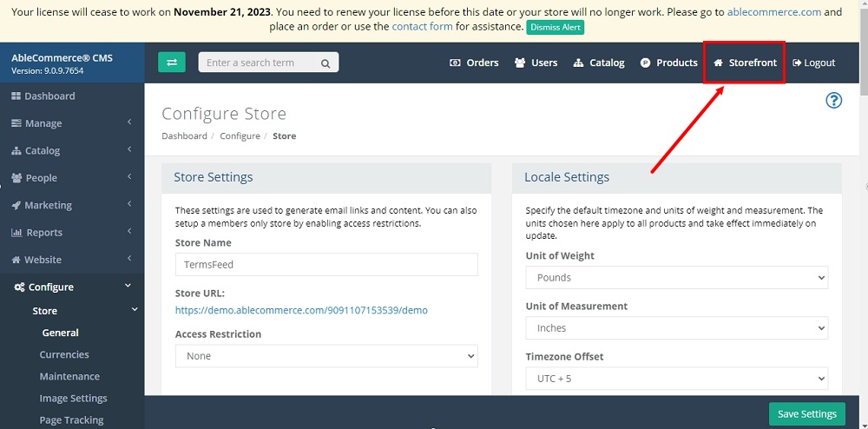Expand the Manage sidebar menu chevron
The height and width of the screenshot is (429, 868).
pos(129,122)
